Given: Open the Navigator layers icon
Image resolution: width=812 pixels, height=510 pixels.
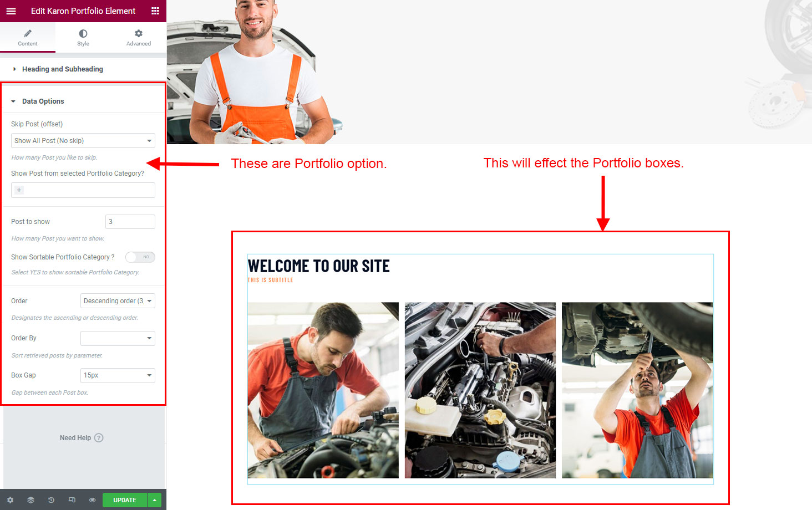Looking at the screenshot, I should (31, 500).
